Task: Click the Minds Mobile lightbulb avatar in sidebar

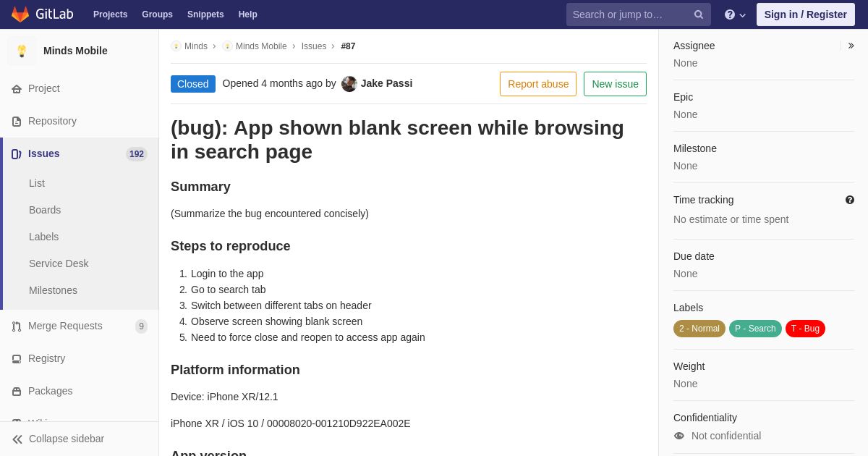Action: click(22, 51)
